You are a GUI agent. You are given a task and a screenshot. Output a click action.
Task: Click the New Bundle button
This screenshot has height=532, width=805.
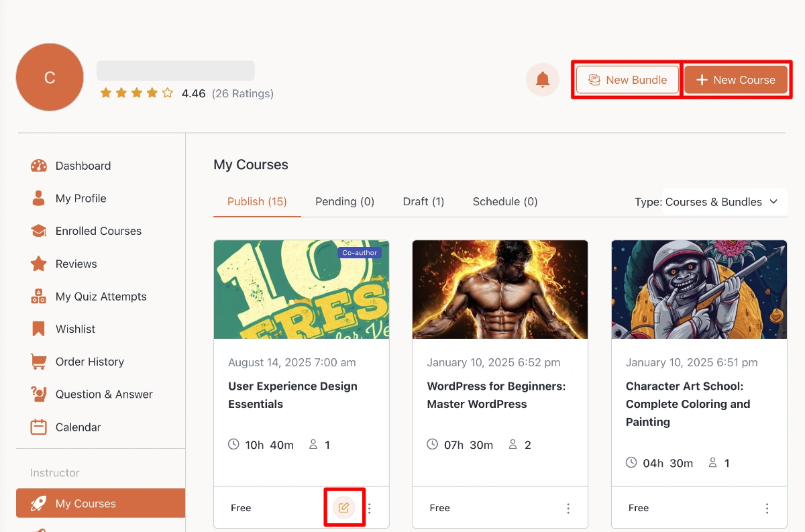tap(626, 79)
